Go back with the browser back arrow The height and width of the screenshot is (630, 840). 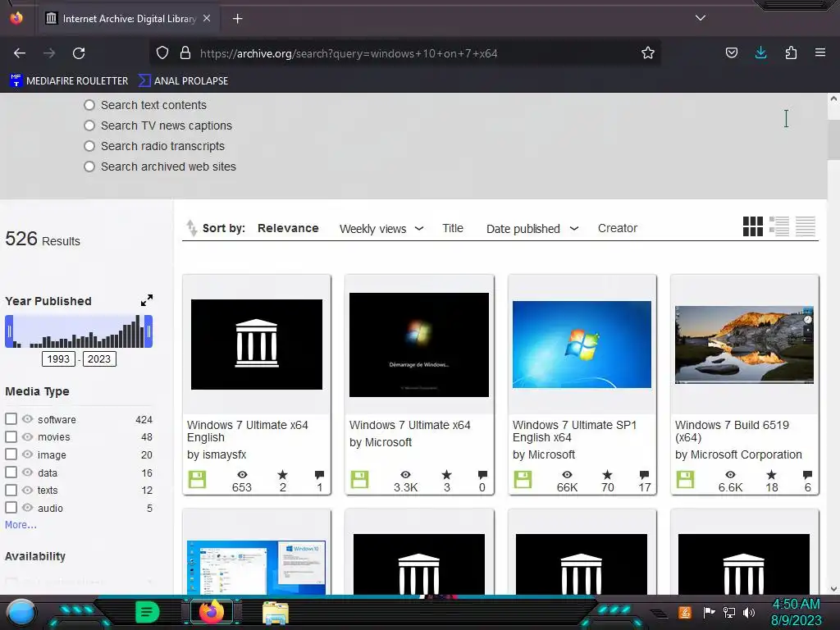pos(20,53)
